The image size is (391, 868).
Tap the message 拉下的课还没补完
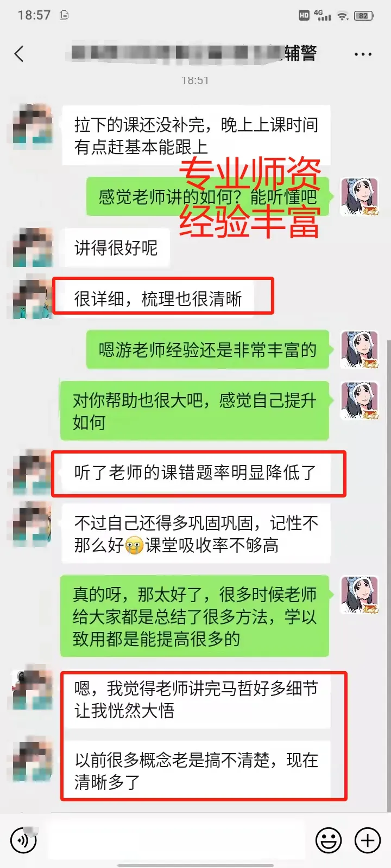click(x=196, y=136)
